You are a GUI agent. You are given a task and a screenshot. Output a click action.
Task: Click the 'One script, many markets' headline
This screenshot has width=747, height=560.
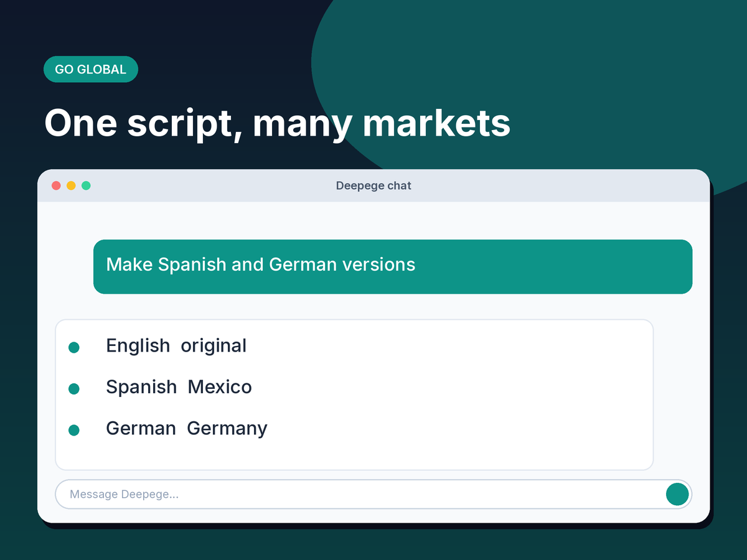click(x=278, y=123)
